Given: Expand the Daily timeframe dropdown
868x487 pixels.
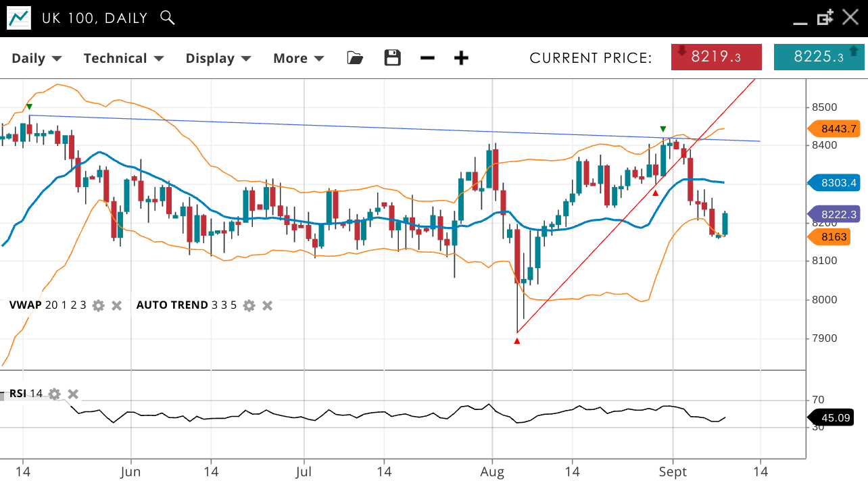Looking at the screenshot, I should pyautogui.click(x=37, y=58).
